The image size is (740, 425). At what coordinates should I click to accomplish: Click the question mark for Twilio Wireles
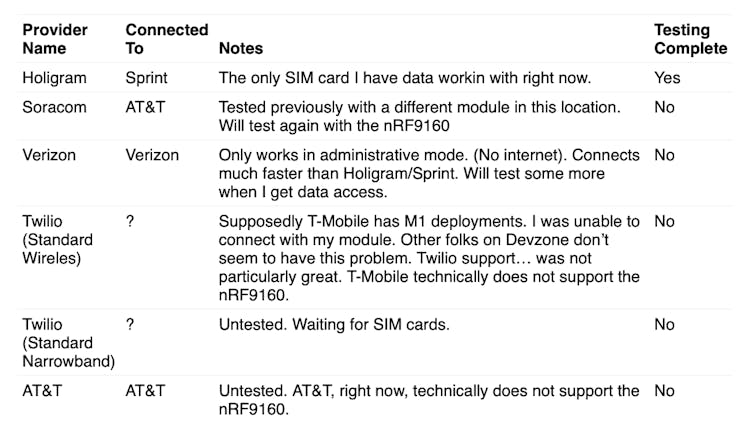[x=130, y=221]
